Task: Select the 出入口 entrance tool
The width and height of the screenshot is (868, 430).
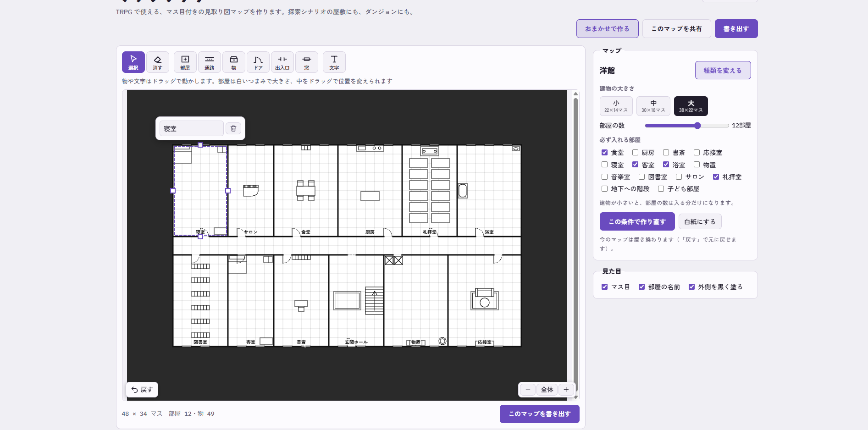Action: click(x=282, y=62)
